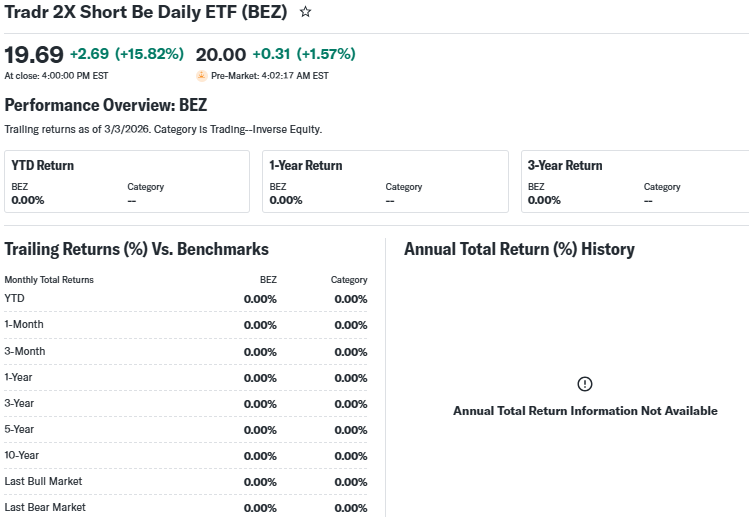Select the 3-Year Return card

pos(636,181)
